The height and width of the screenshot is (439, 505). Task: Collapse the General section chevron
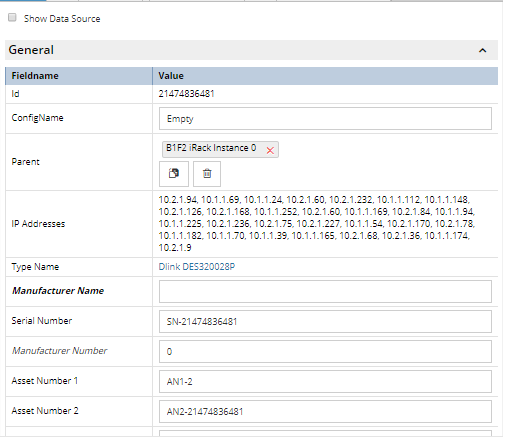click(x=482, y=50)
